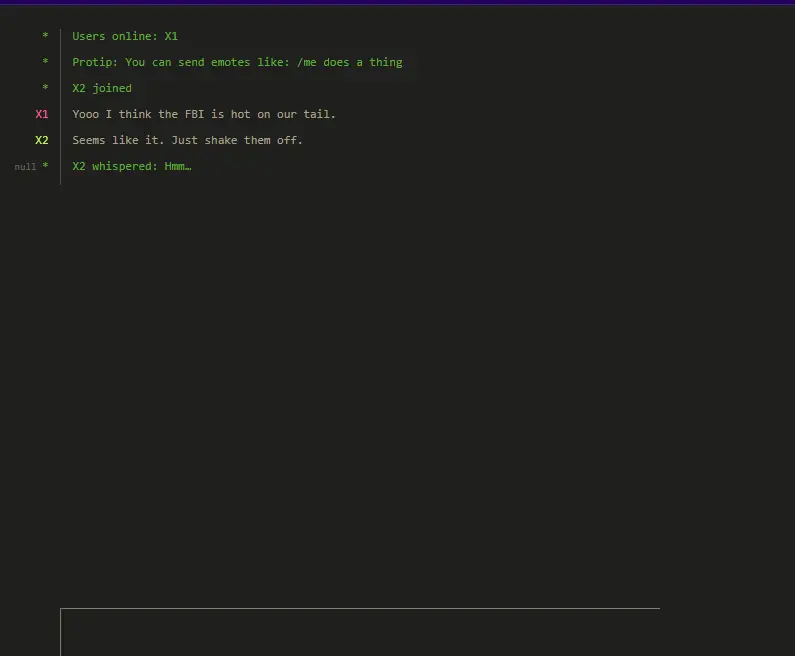
Task: Click the Protip emotes message
Action: (x=237, y=62)
